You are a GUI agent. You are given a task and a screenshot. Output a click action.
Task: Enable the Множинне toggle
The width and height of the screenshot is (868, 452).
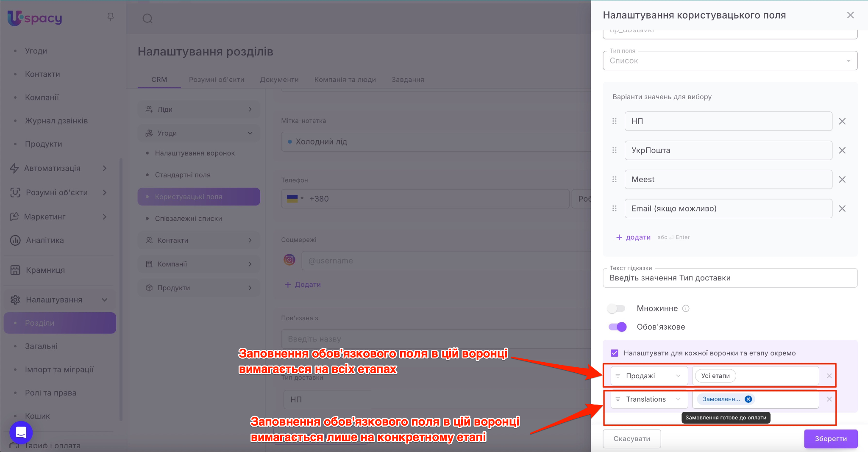click(617, 308)
